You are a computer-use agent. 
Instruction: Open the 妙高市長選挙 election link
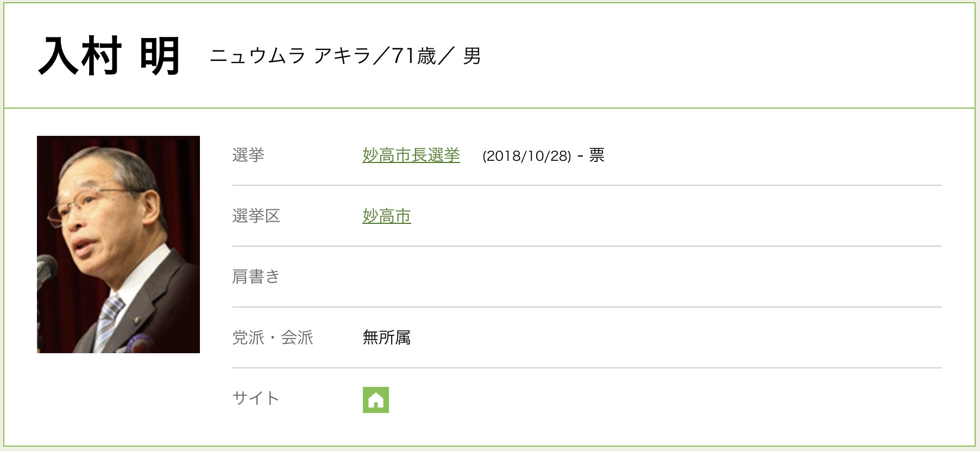411,155
